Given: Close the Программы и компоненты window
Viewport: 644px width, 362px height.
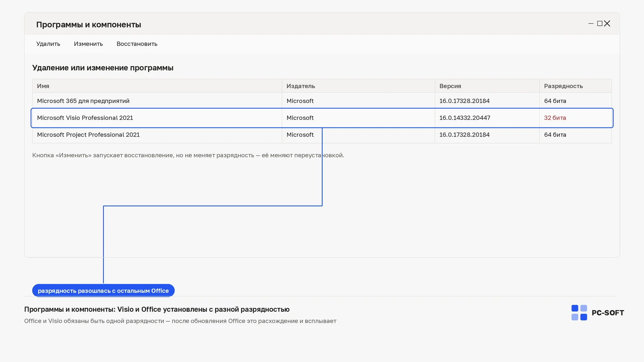Looking at the screenshot, I should point(607,24).
